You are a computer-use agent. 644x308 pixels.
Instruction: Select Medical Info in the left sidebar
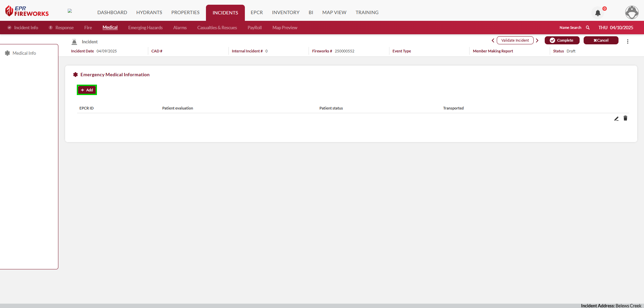[x=24, y=53]
